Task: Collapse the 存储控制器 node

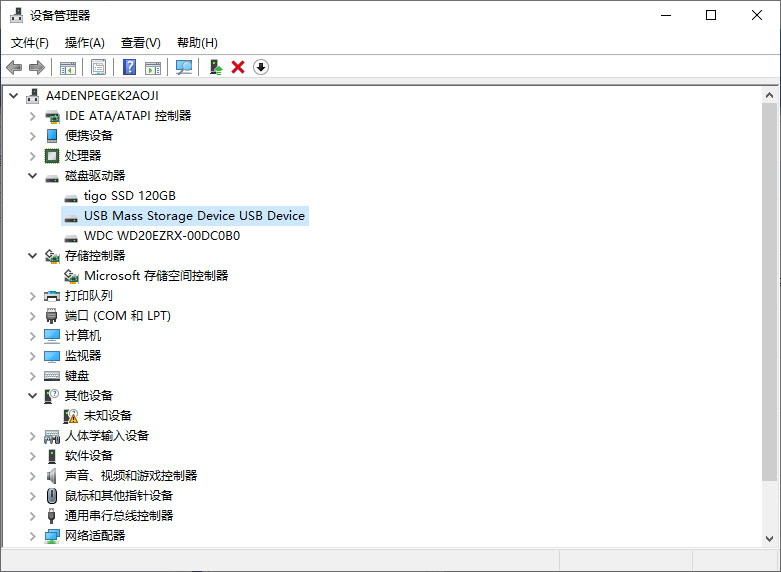Action: [32, 256]
